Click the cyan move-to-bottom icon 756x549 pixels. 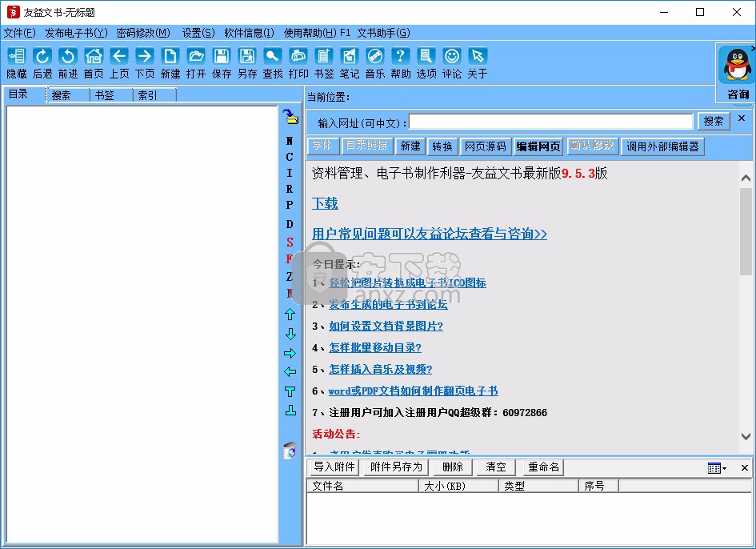(290, 410)
